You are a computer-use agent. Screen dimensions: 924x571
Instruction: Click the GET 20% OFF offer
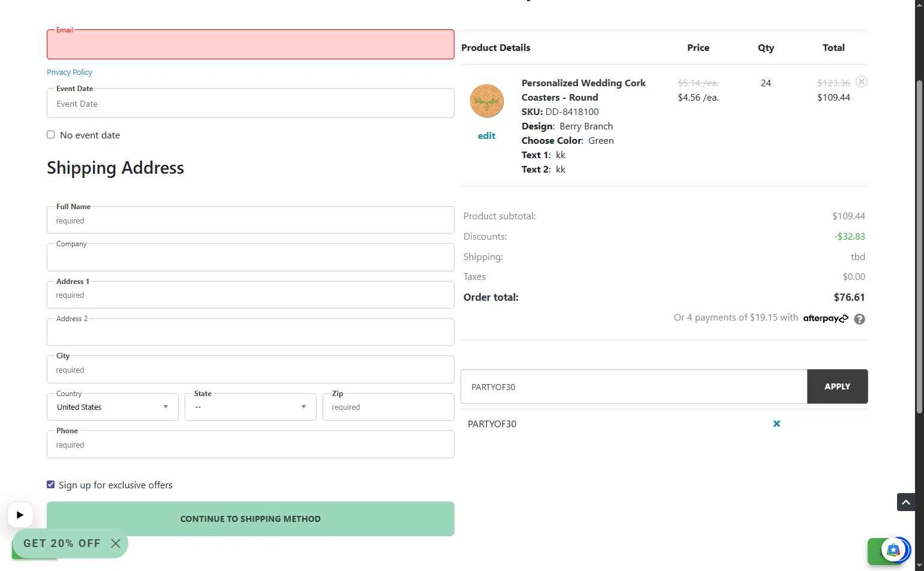[x=62, y=543]
